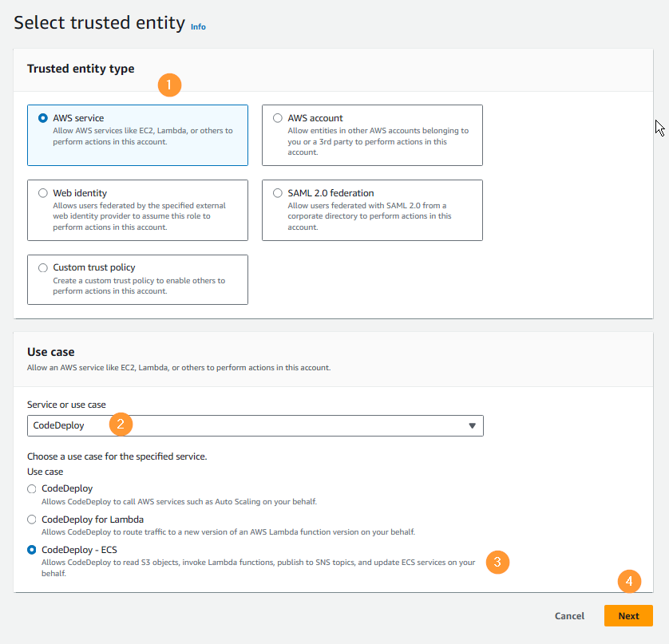
Task: Click 'Allows CodeDeploy to call AWS services' description
Action: coord(179,501)
